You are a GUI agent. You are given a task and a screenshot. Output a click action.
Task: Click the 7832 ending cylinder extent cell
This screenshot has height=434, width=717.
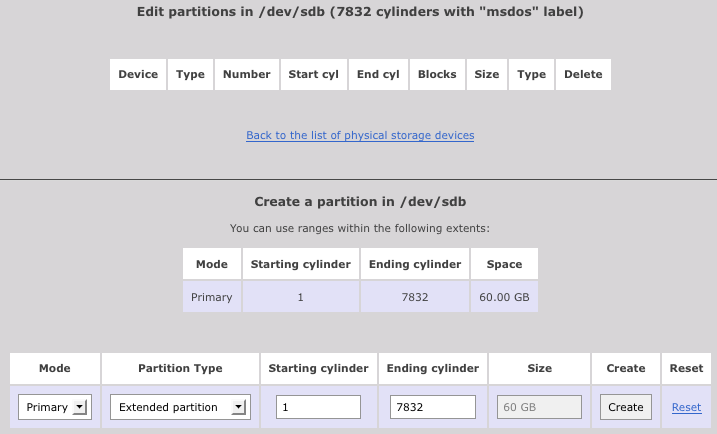(415, 297)
